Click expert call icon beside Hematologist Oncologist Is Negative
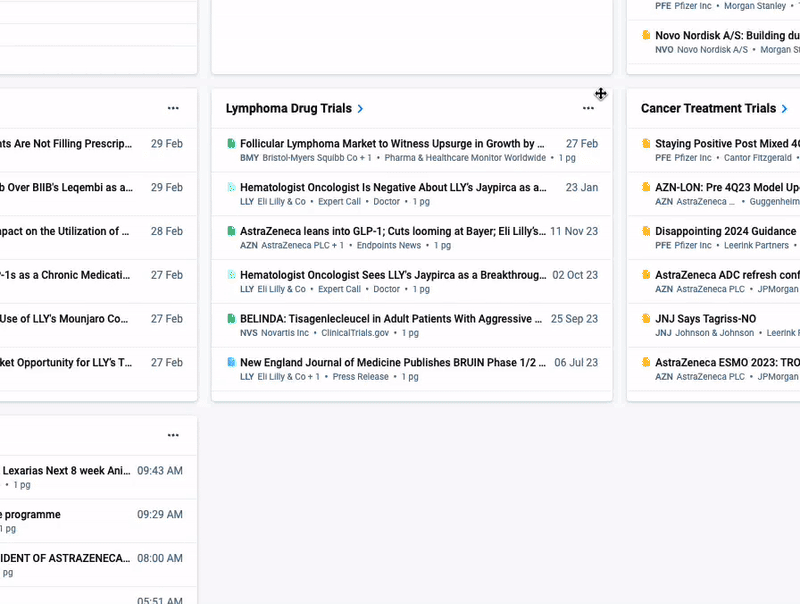This screenshot has width=800, height=604. pyautogui.click(x=231, y=187)
